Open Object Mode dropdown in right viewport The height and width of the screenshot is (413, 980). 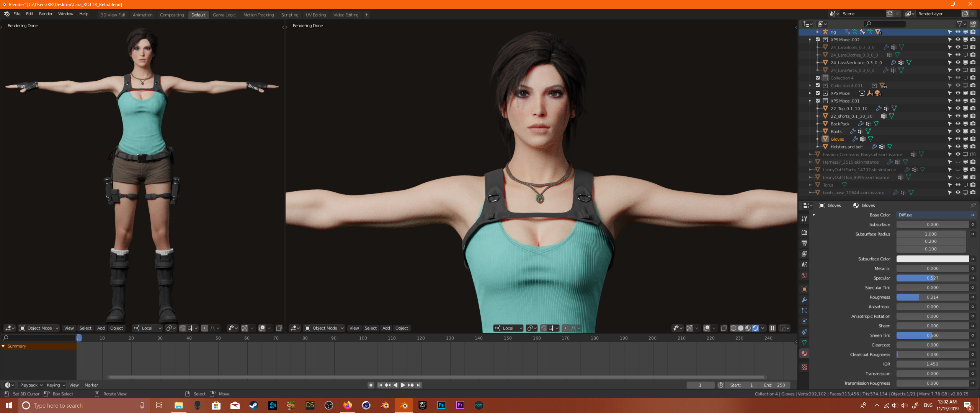pyautogui.click(x=324, y=328)
